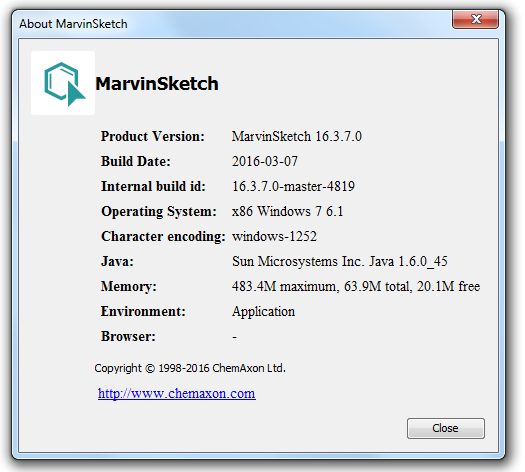Open the http://www.chemaxon.com link
Screen dimensions: 525x472
click(x=177, y=393)
